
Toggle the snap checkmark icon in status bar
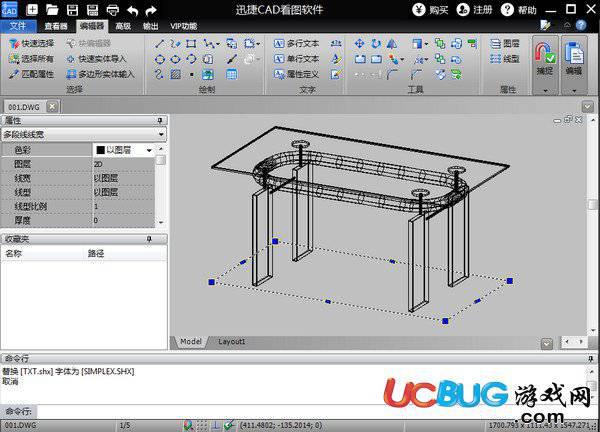pyautogui.click(x=229, y=425)
